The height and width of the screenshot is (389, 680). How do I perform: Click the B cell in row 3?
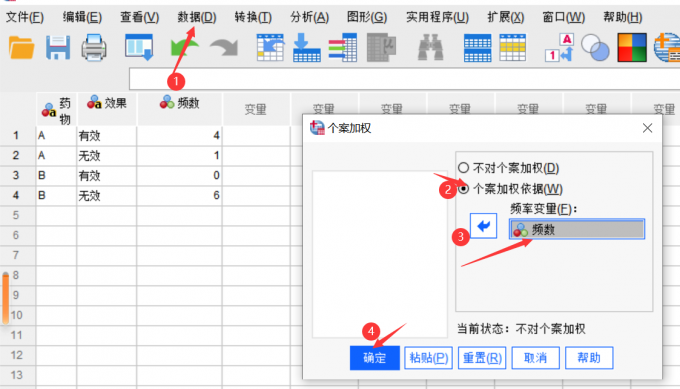56,176
